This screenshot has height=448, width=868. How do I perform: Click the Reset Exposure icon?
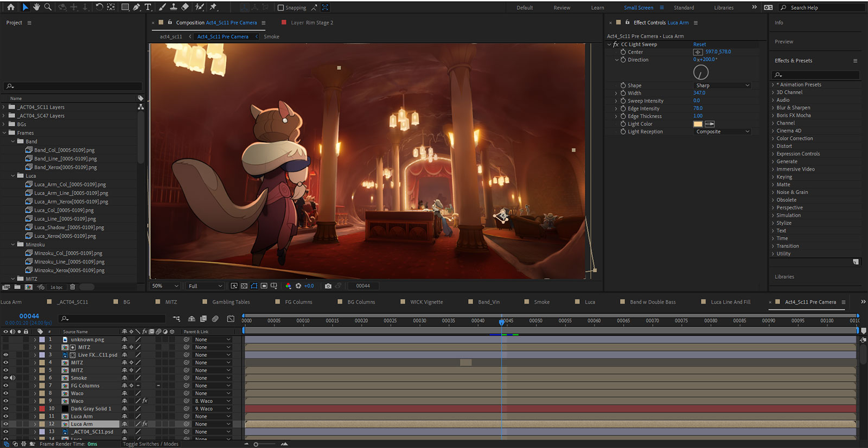point(298,286)
